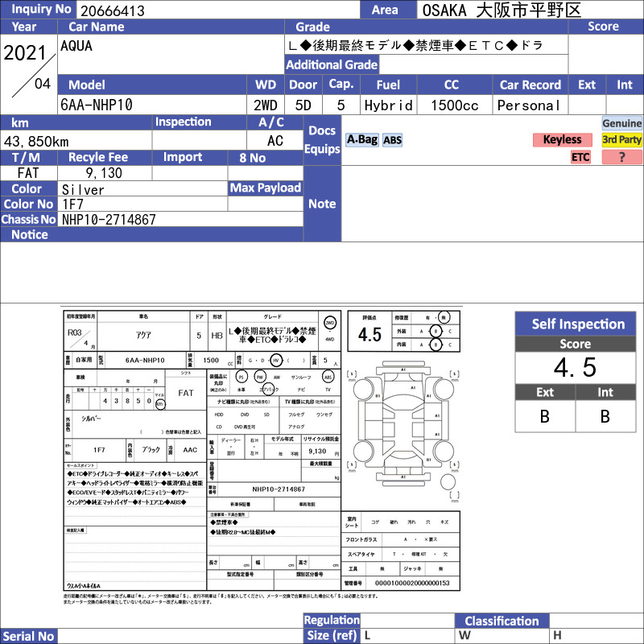Click the Regulation label
Viewport: 644px width, 644px height.
[332, 620]
